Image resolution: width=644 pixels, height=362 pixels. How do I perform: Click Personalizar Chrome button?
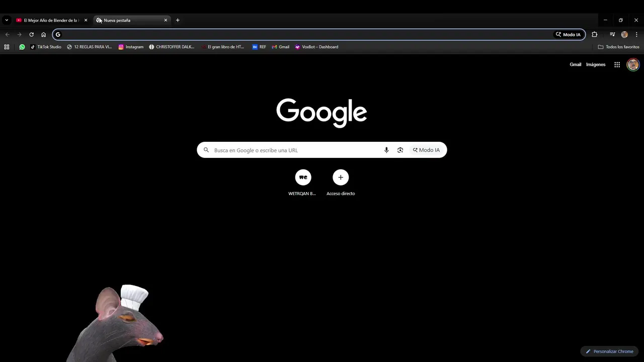[x=609, y=351]
